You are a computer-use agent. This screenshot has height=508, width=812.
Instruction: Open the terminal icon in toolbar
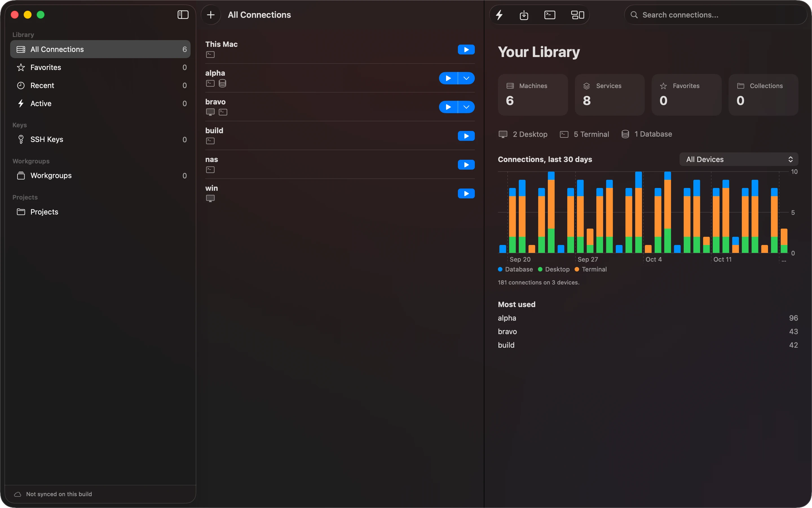[x=550, y=15]
